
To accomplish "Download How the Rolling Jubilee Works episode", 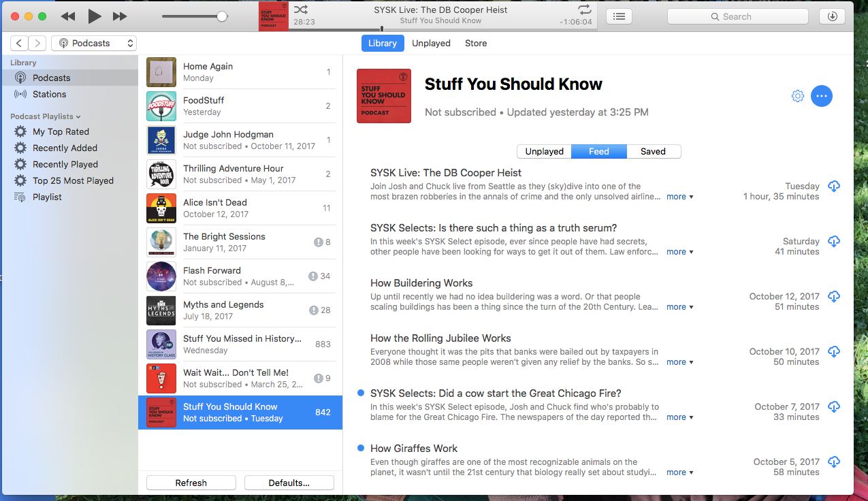I will pyautogui.click(x=834, y=351).
